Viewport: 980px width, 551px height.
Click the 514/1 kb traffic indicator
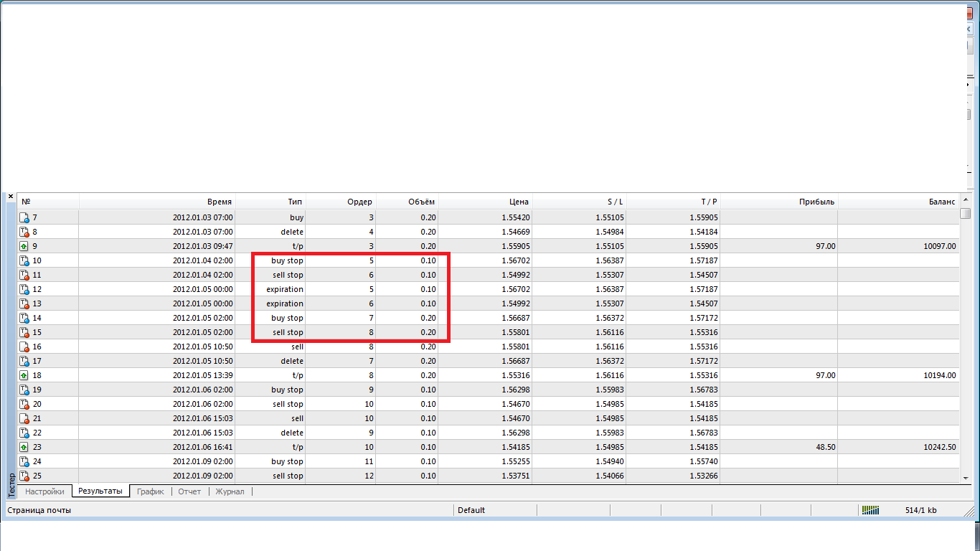pyautogui.click(x=920, y=510)
